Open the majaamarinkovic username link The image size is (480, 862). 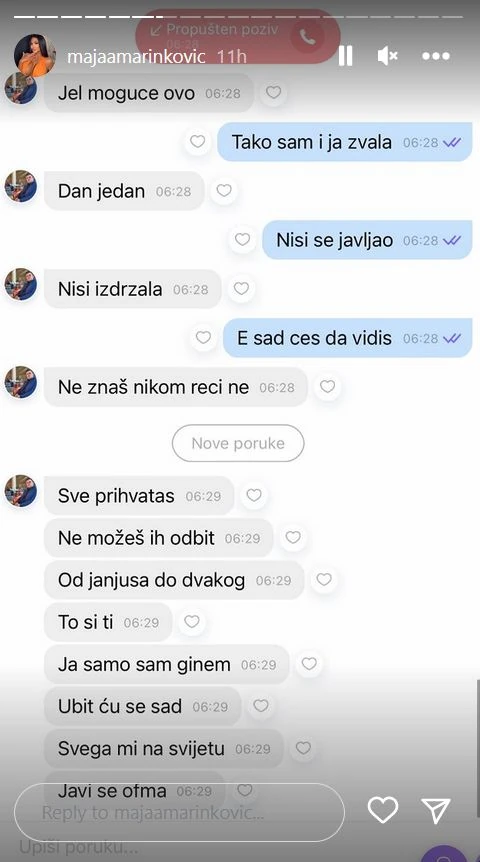pyautogui.click(x=136, y=56)
